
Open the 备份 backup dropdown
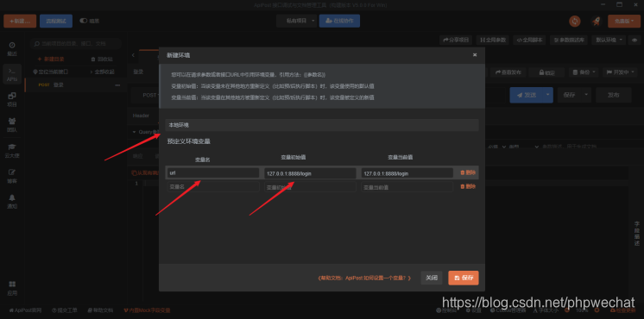click(584, 72)
